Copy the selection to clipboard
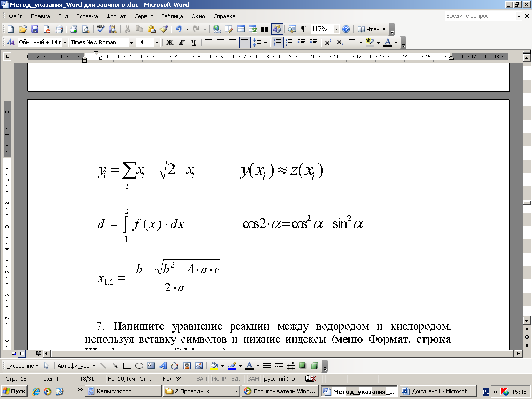The height and width of the screenshot is (399, 532). coord(139,29)
